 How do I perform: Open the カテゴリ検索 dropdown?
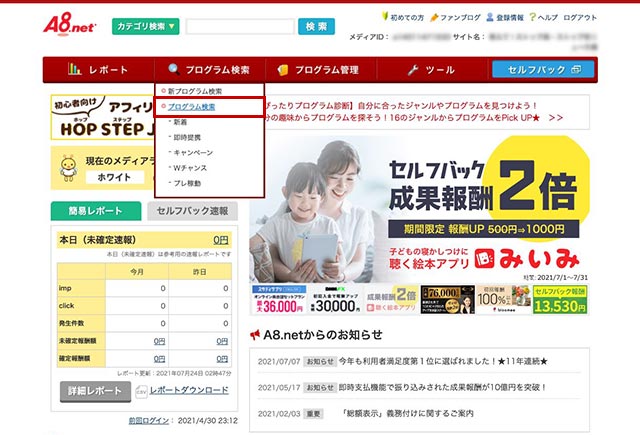(146, 27)
